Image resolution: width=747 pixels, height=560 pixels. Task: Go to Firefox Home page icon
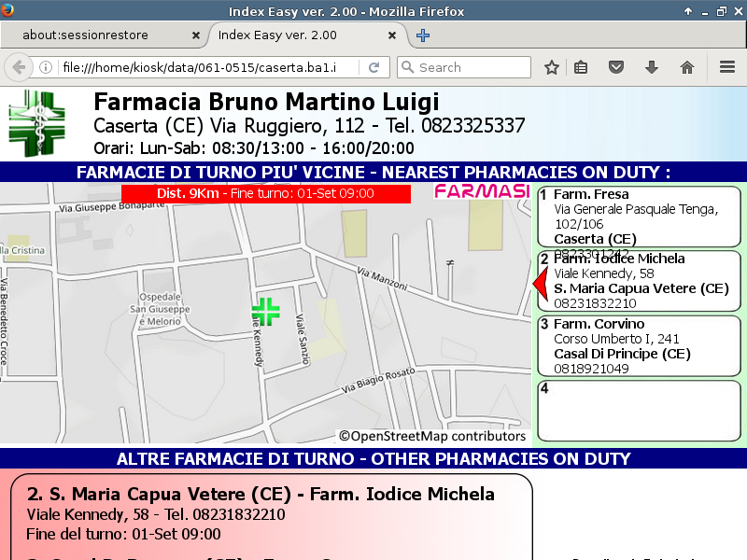point(687,67)
